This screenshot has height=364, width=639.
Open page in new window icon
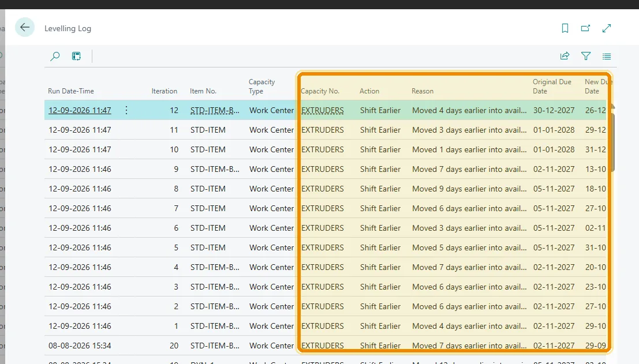click(x=586, y=28)
